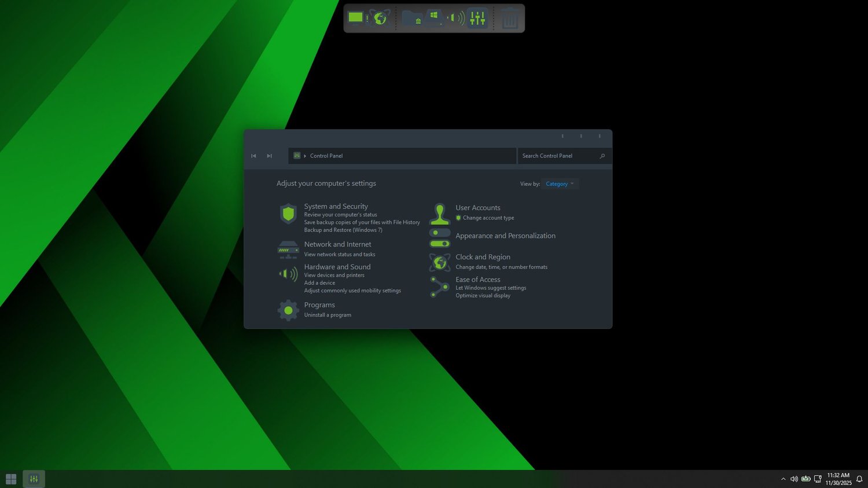Viewport: 868px width, 488px height.
Task: Focus the Search Control Panel field
Action: (x=564, y=156)
